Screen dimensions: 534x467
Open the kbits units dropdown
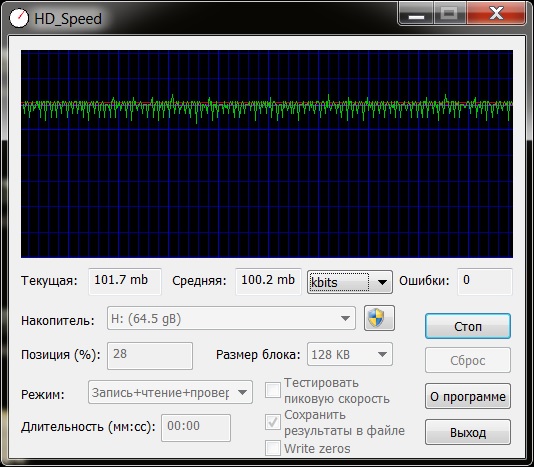[x=350, y=282]
